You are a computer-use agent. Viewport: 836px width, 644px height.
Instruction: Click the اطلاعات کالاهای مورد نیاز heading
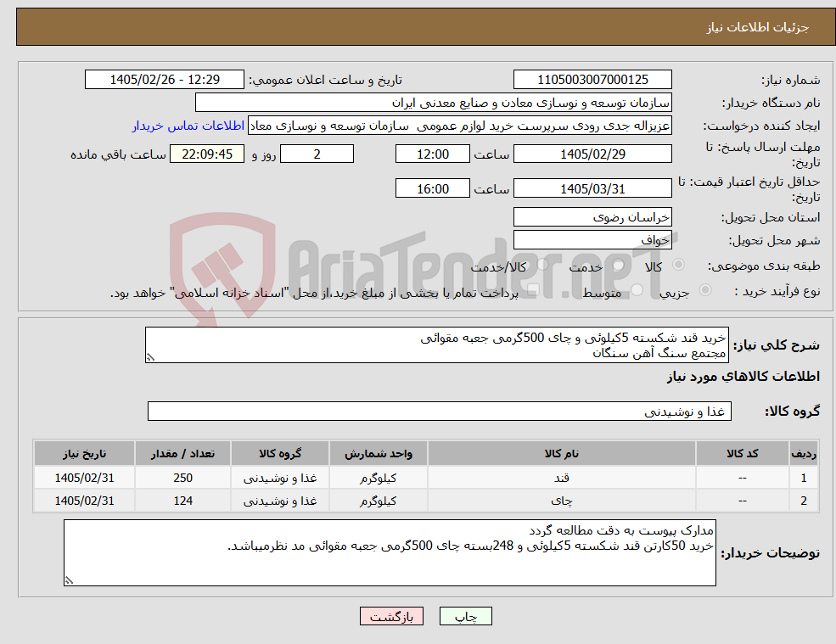tap(743, 377)
